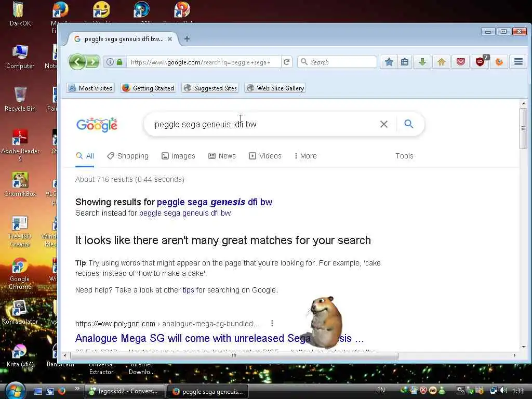
Task: Open downloads with green arrow icon
Action: pyautogui.click(x=422, y=62)
